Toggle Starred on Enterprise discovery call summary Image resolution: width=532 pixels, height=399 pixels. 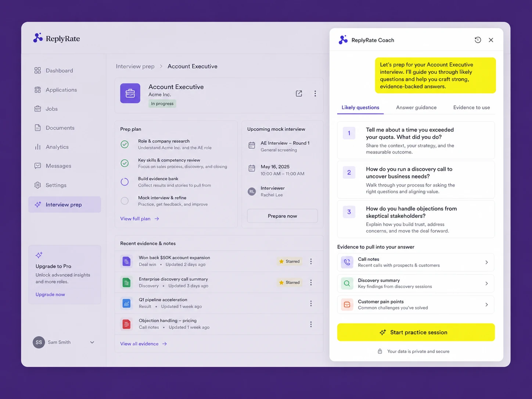click(290, 283)
